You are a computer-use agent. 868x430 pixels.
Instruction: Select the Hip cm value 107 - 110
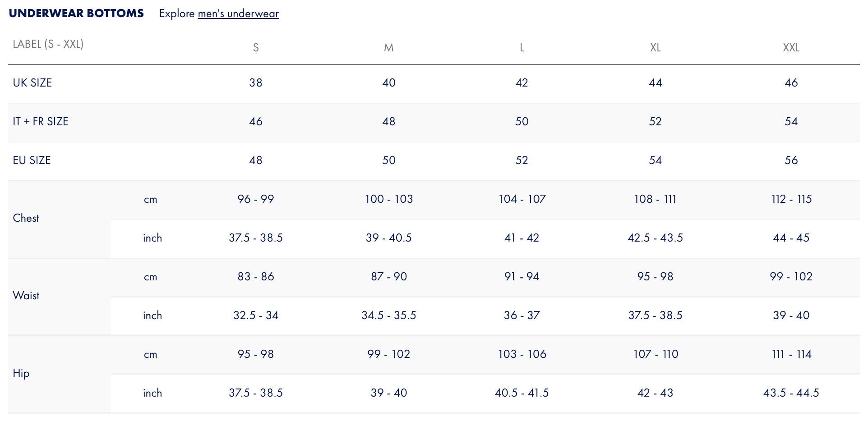(x=656, y=354)
